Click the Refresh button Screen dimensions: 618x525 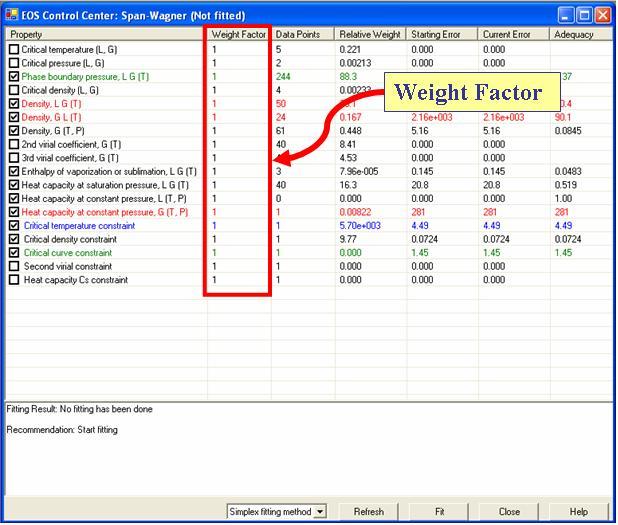click(x=368, y=512)
